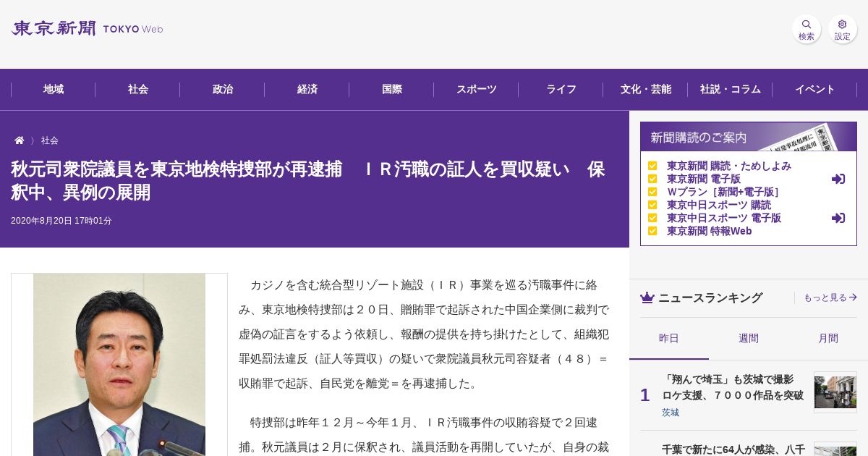
Task: Open 東京新聞 特報Web link
Action: (x=710, y=231)
